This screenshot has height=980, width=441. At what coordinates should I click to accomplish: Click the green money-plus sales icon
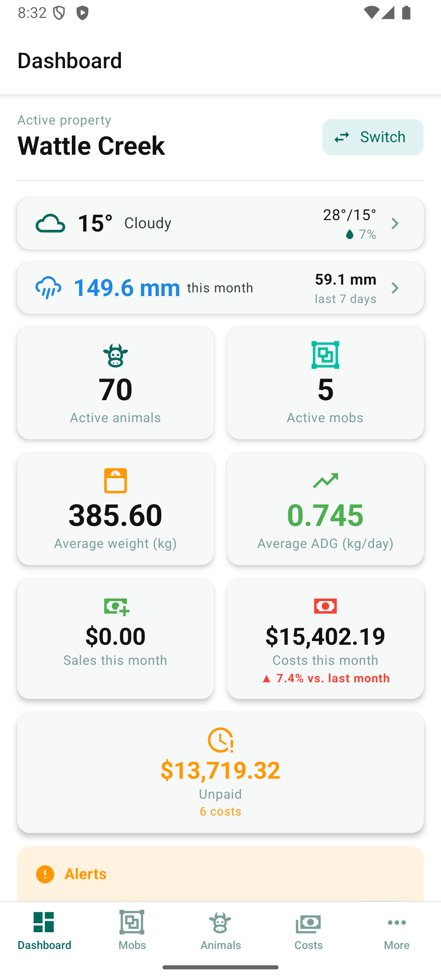pos(117,606)
